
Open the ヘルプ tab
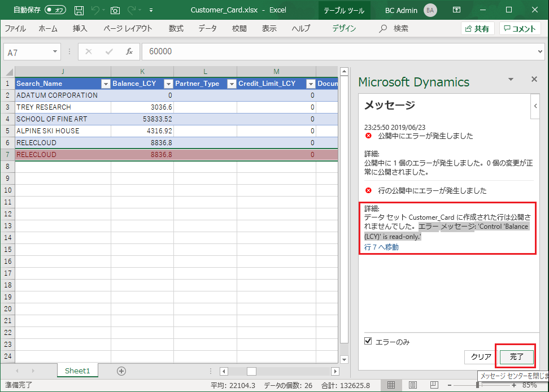click(301, 28)
